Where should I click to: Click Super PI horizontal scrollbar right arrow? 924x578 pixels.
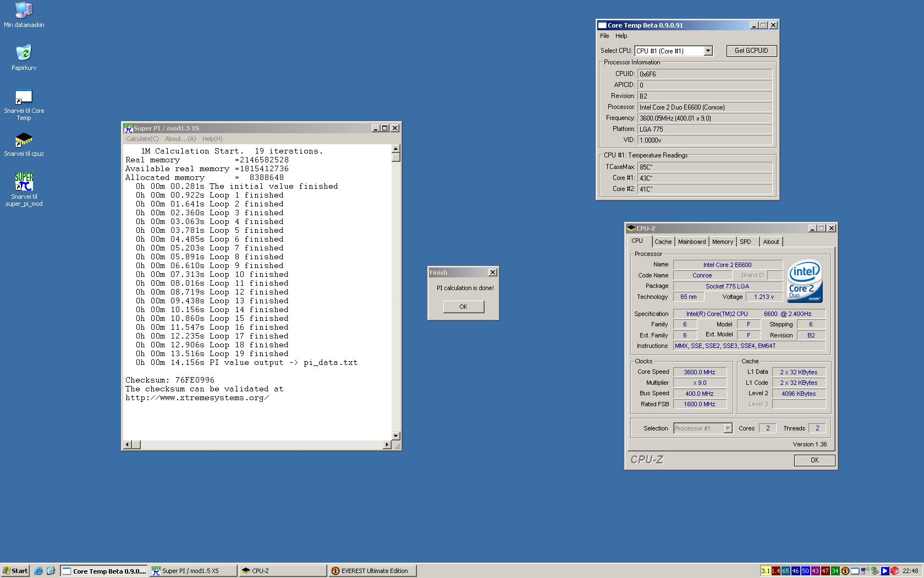click(387, 444)
